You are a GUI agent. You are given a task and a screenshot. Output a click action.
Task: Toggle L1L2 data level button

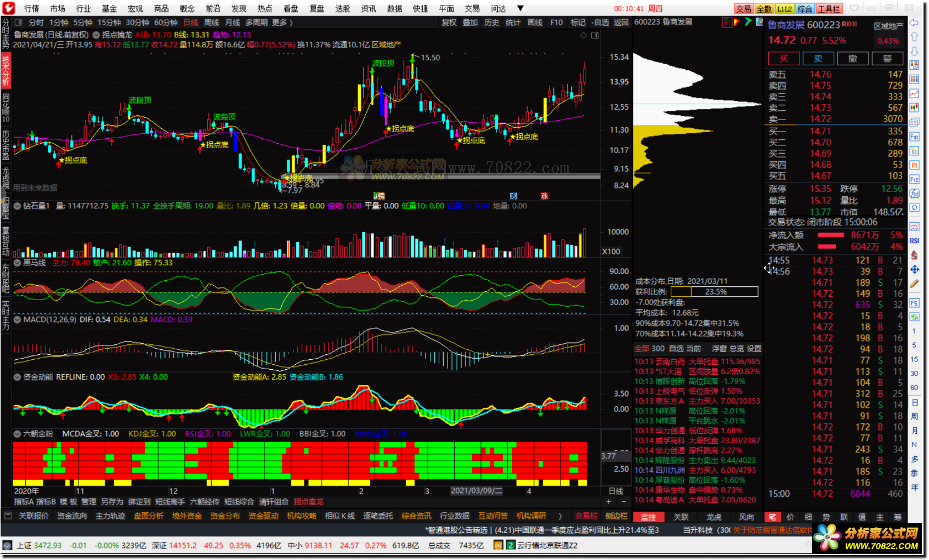[784, 9]
